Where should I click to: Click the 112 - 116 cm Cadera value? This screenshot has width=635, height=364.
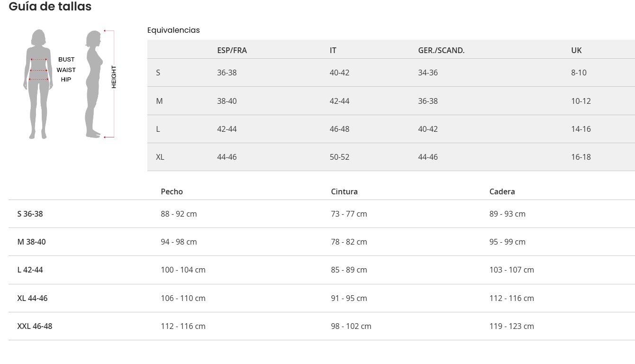pos(511,298)
